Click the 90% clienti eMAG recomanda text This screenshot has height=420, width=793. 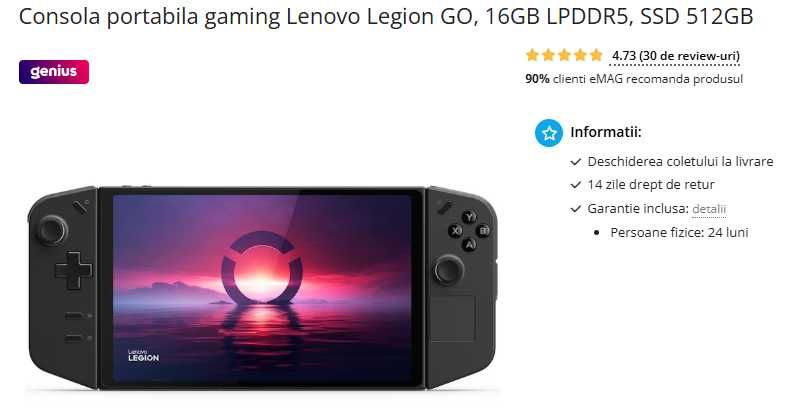click(x=634, y=79)
